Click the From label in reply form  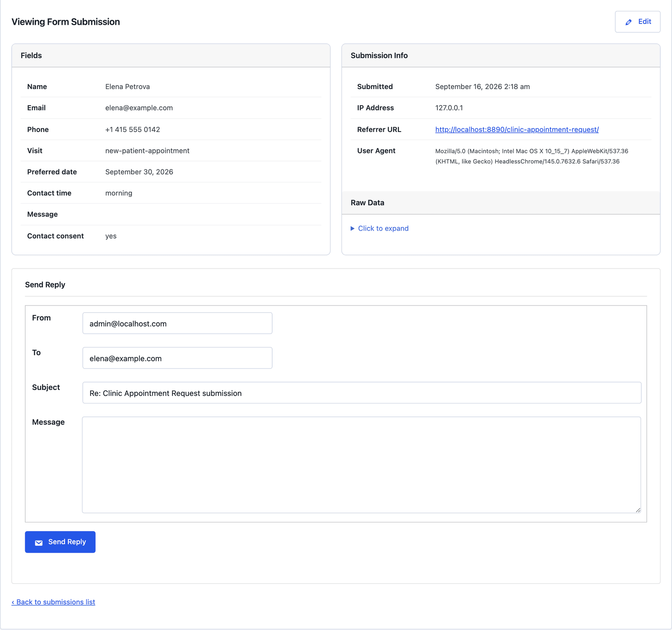41,318
